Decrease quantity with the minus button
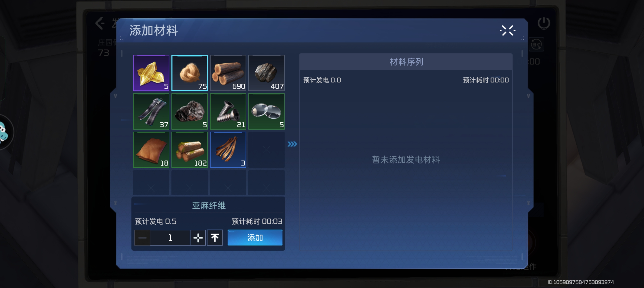Viewport: 644px width, 288px height. pos(142,238)
